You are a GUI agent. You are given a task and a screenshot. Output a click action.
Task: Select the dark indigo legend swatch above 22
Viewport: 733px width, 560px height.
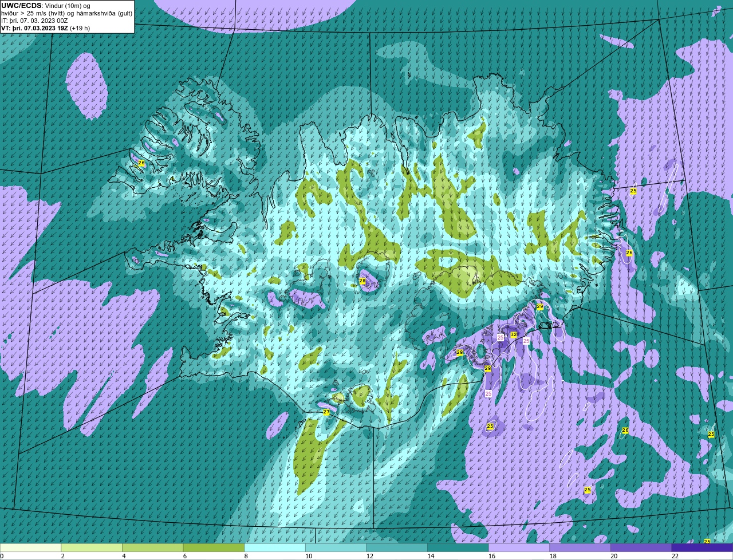(703, 547)
